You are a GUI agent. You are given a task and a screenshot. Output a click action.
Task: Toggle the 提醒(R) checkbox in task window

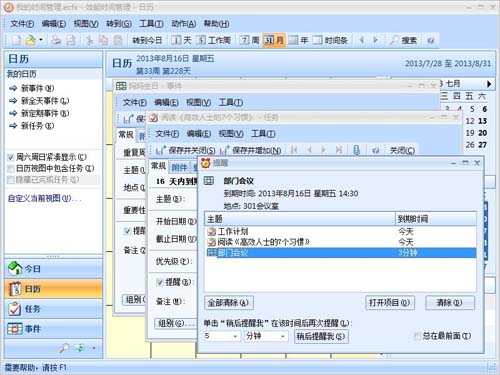click(x=160, y=283)
